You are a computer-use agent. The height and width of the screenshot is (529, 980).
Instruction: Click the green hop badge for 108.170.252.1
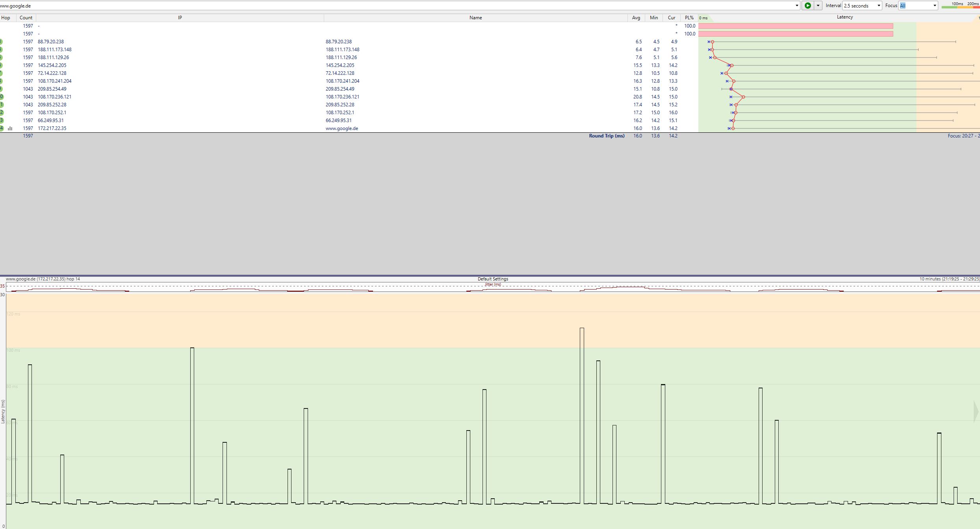pyautogui.click(x=2, y=113)
